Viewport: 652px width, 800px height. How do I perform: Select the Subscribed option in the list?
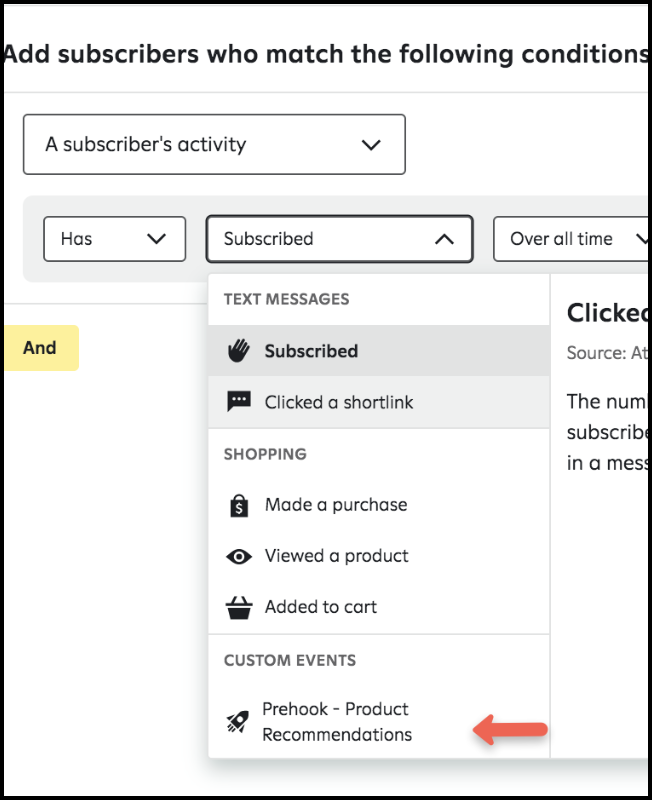point(311,351)
